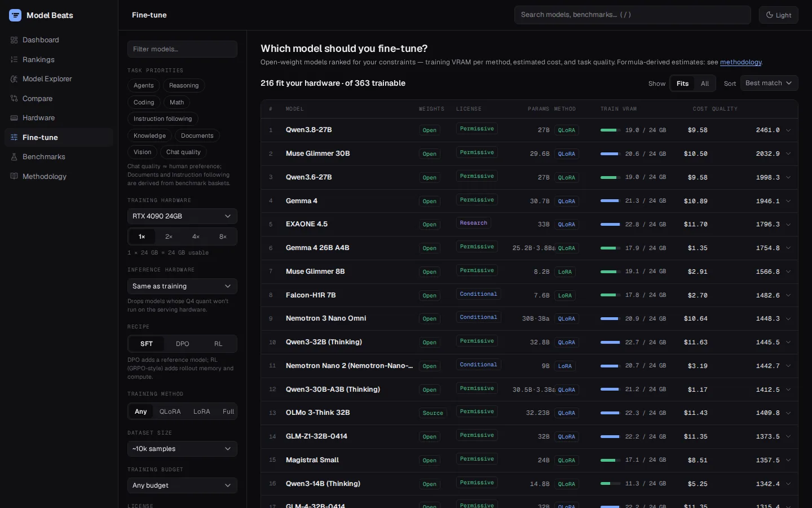Expand the Qwen3.8-27B row chevron
This screenshot has height=508, width=812.
pos(788,130)
